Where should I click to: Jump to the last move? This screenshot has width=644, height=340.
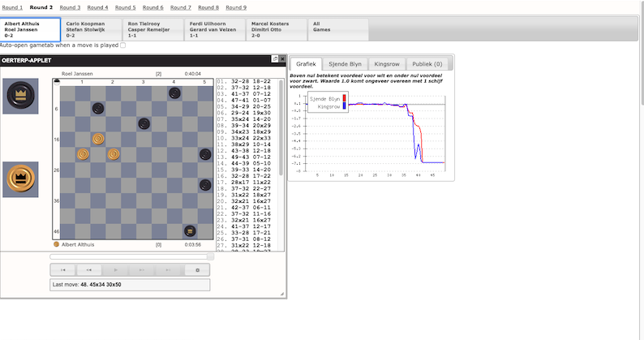coord(169,270)
